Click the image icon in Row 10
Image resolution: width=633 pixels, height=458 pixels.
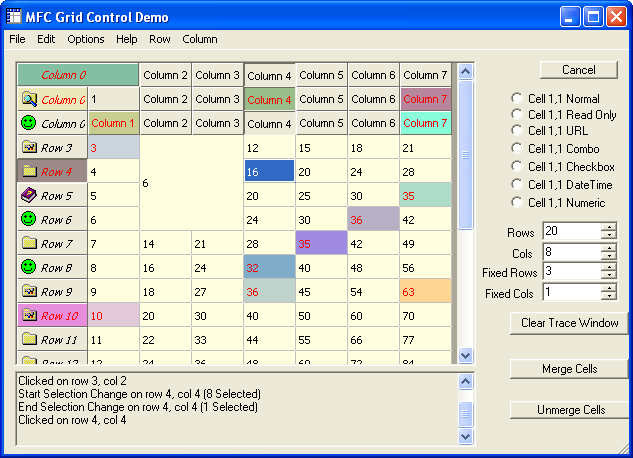pyautogui.click(x=29, y=315)
